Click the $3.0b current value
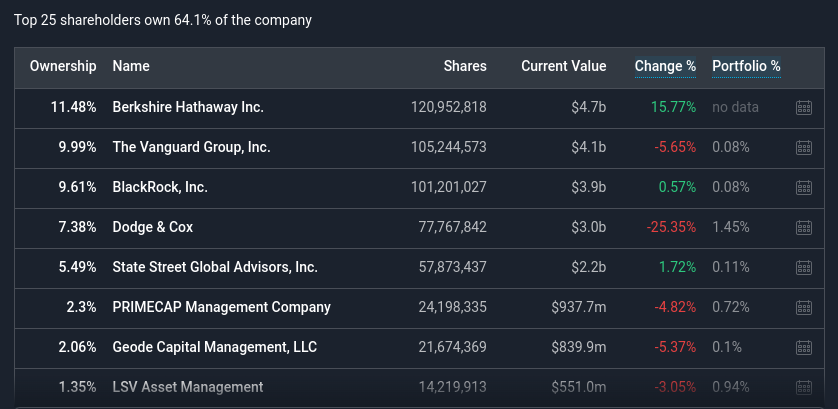Viewport: 838px width, 409px height. 588,228
